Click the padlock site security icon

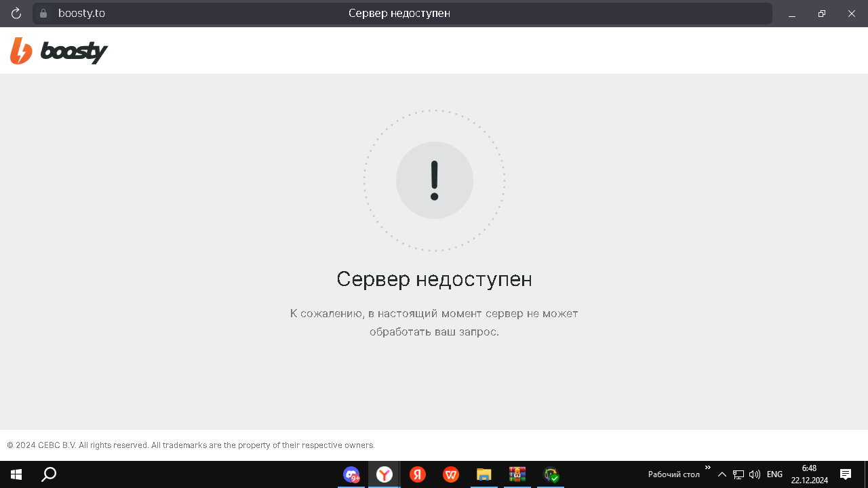[43, 14]
